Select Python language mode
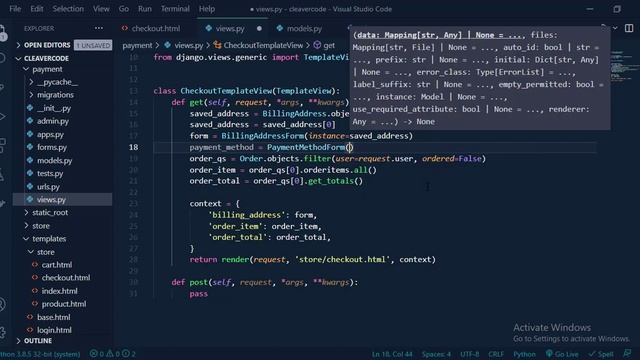Viewport: 640px width, 360px height. coord(524,354)
